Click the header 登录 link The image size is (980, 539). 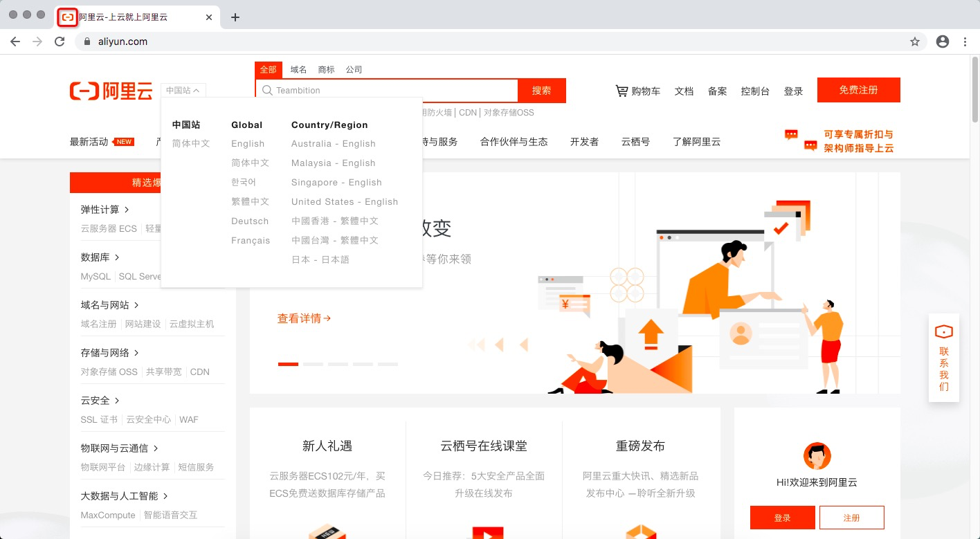pyautogui.click(x=793, y=91)
